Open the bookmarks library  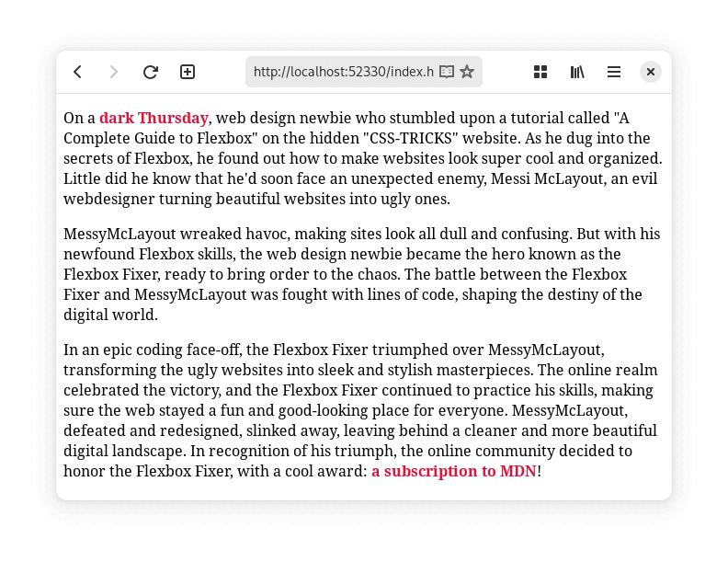(577, 72)
